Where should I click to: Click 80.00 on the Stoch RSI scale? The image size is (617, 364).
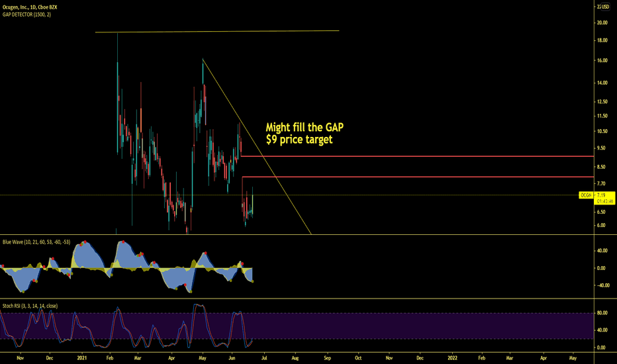pyautogui.click(x=602, y=313)
